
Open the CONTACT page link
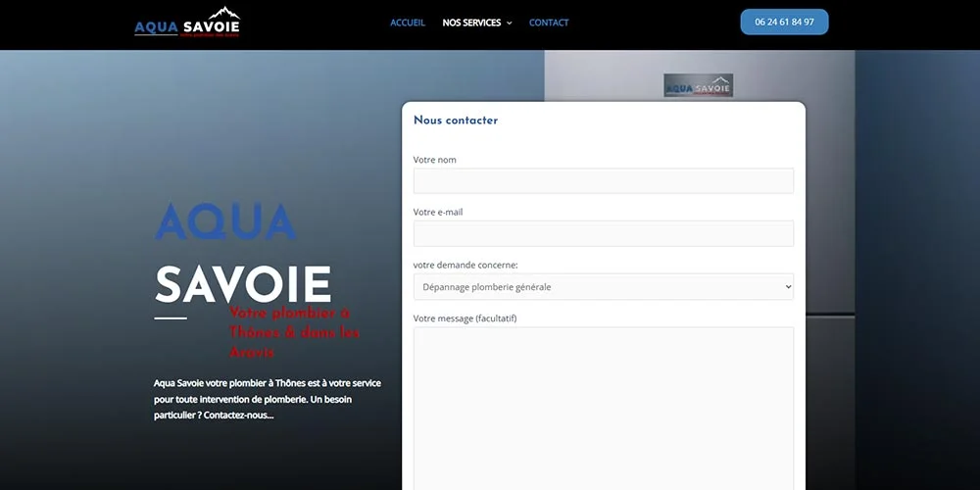tap(549, 23)
